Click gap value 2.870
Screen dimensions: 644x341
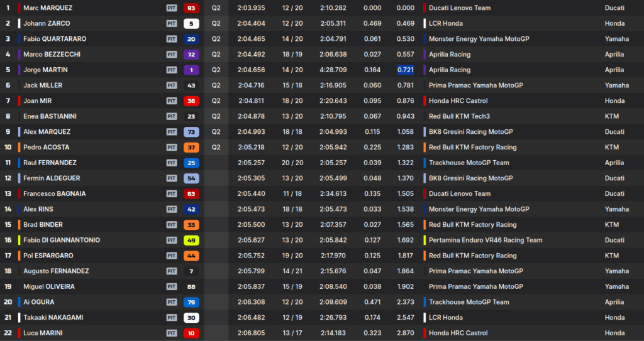(x=406, y=333)
